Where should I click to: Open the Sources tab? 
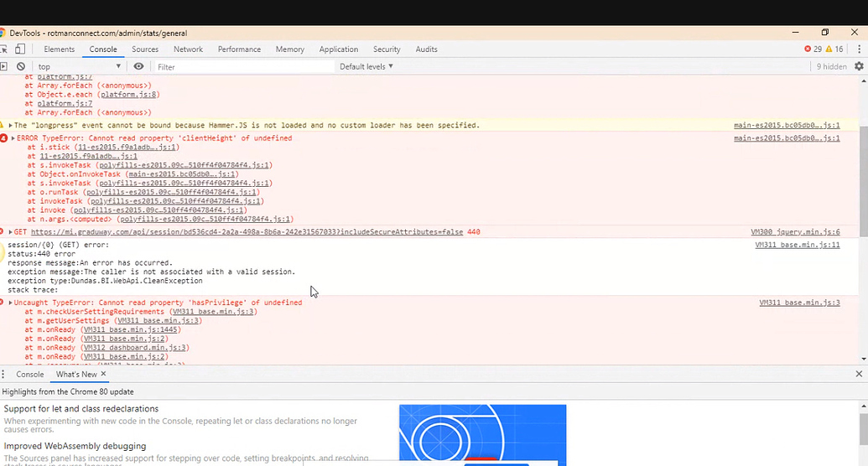[x=145, y=49]
